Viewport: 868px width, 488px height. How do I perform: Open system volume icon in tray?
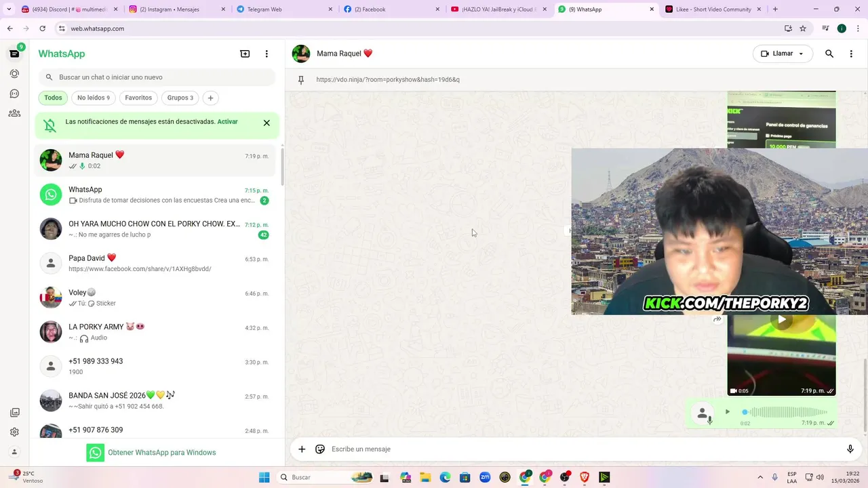tap(820, 477)
